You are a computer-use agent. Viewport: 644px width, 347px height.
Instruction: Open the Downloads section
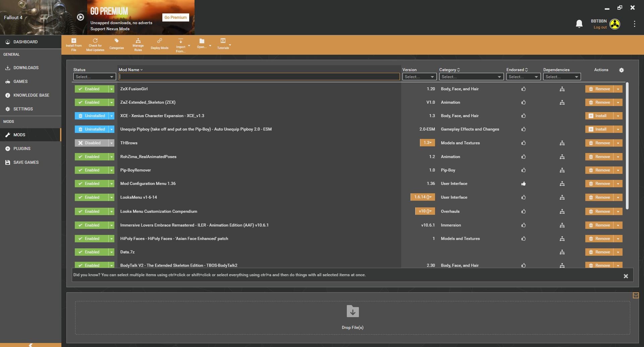point(31,68)
